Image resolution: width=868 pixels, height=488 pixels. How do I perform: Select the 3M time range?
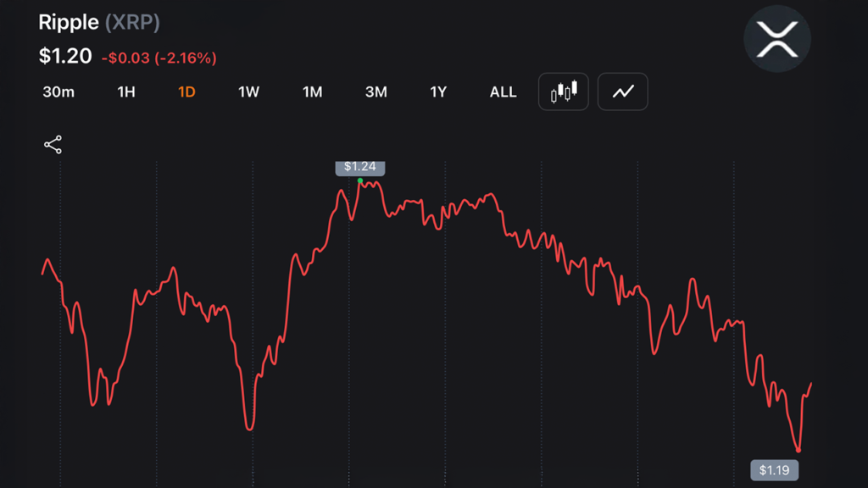[x=376, y=91]
